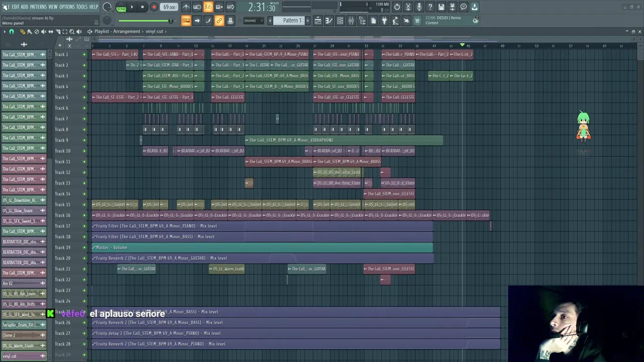Viewport: 644px width, 362px height.
Task: Open the shopping cart content library
Action: tap(417, 21)
